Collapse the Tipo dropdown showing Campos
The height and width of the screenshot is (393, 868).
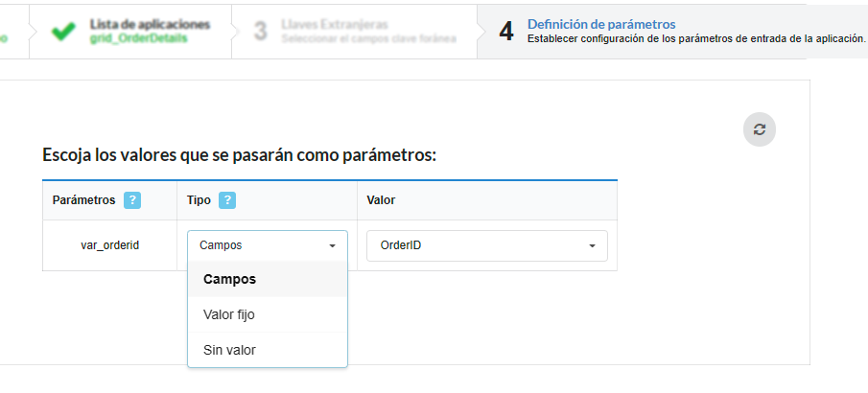pos(267,245)
